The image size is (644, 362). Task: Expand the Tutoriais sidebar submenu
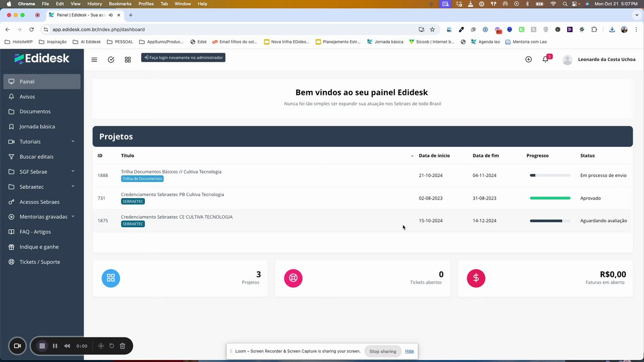click(73, 141)
